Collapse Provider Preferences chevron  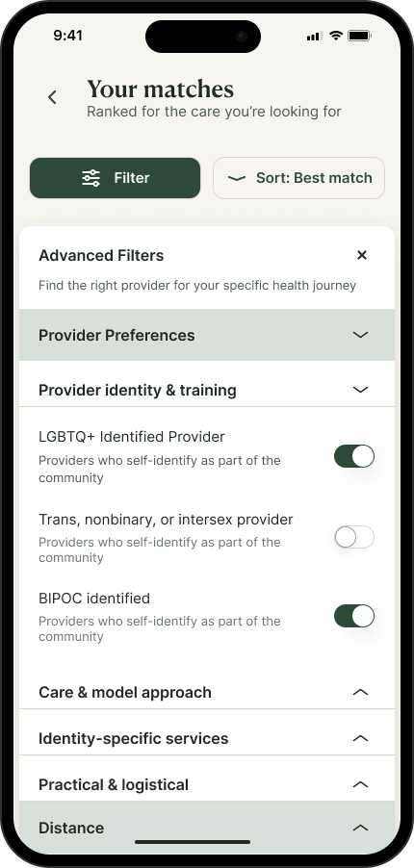[x=360, y=335]
